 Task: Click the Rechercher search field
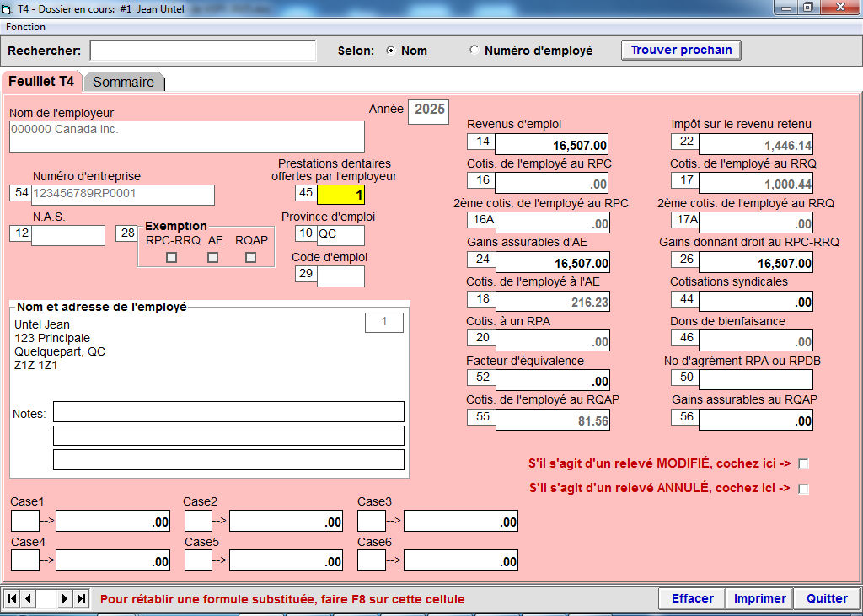[202, 51]
